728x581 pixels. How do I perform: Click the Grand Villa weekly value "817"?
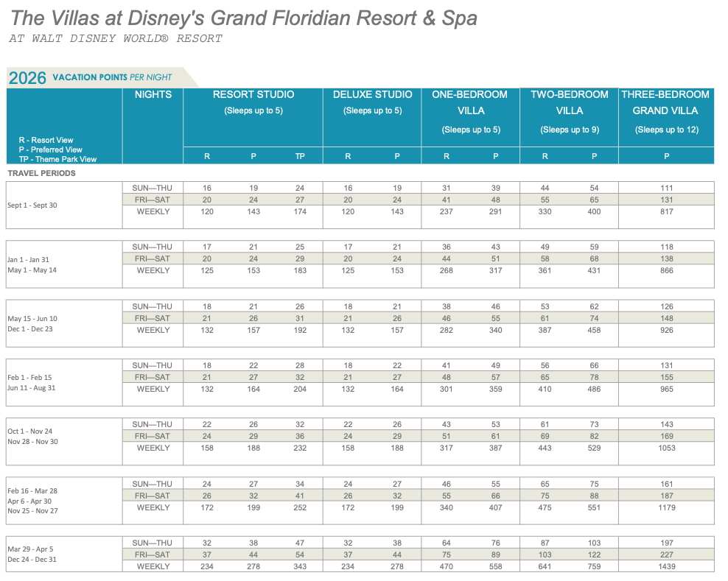click(x=667, y=211)
